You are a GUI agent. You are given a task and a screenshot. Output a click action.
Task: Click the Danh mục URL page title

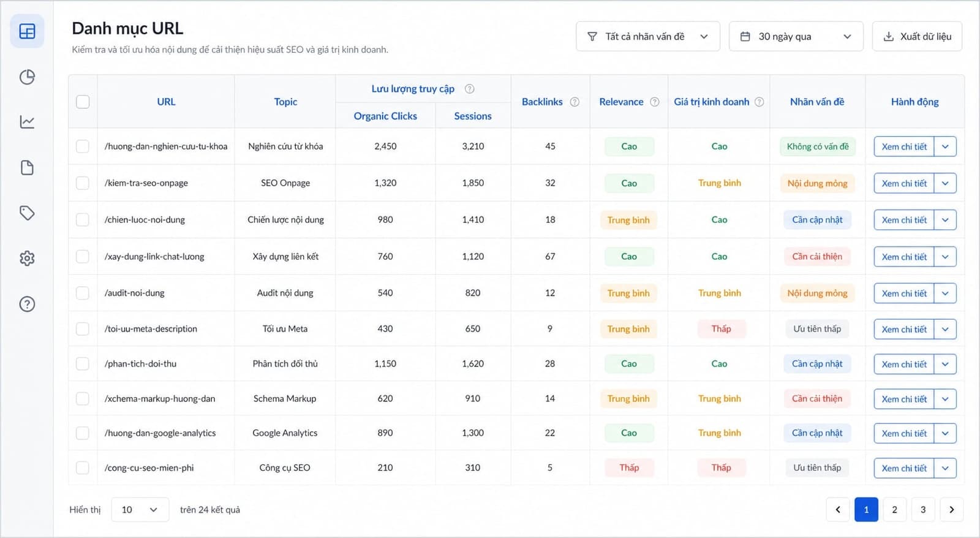click(127, 29)
